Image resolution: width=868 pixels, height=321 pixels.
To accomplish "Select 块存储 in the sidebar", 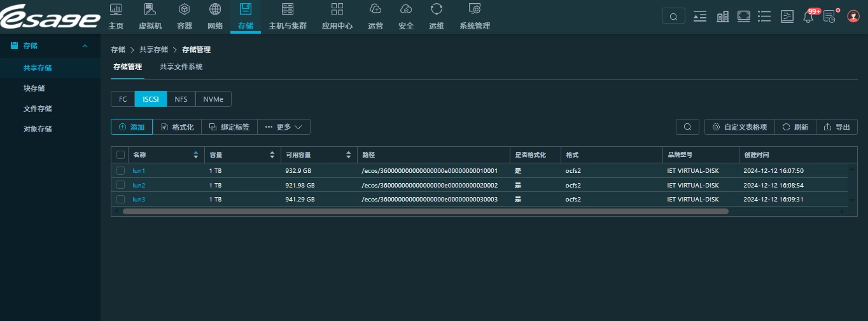I will [x=34, y=88].
